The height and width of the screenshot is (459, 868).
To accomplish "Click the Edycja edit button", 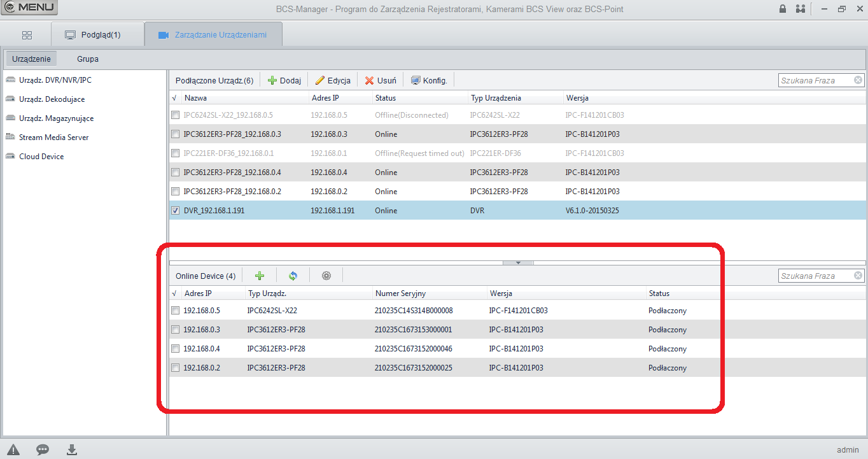I will [x=333, y=80].
